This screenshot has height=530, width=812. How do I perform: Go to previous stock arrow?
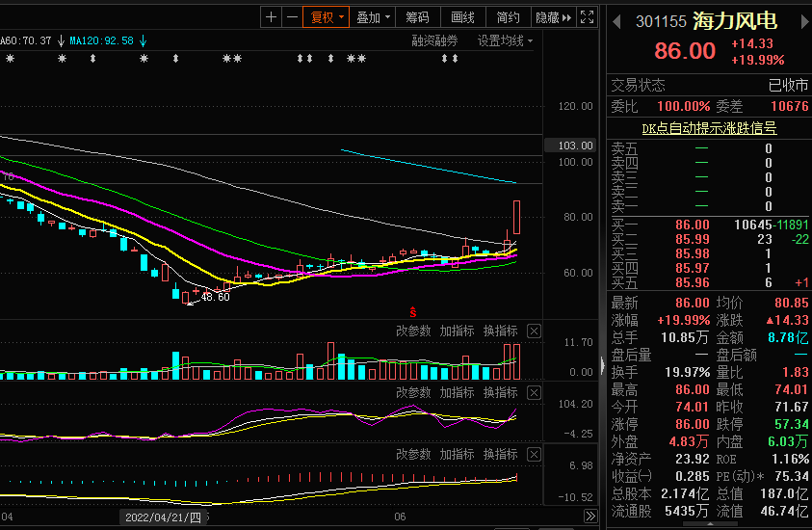pyautogui.click(x=616, y=22)
